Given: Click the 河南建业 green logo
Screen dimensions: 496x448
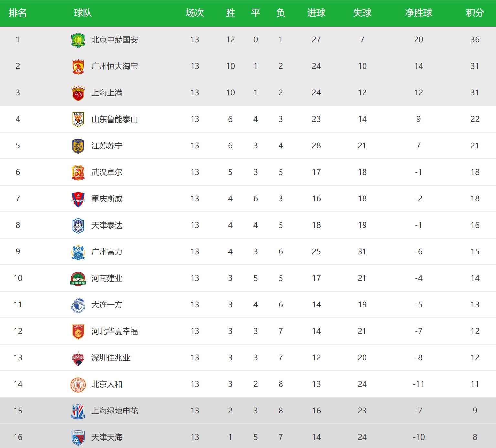Looking at the screenshot, I should 78,279.
